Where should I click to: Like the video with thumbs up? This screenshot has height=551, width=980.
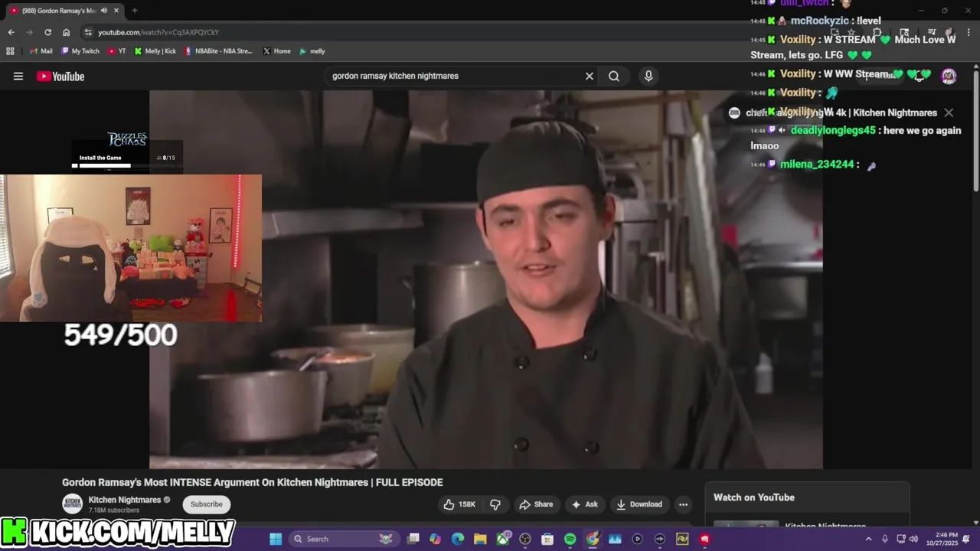point(459,504)
